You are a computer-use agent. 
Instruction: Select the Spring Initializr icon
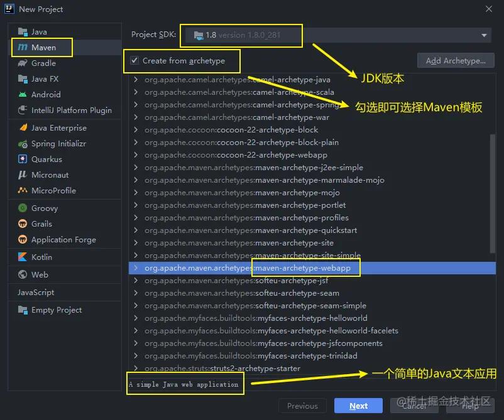[x=24, y=143]
